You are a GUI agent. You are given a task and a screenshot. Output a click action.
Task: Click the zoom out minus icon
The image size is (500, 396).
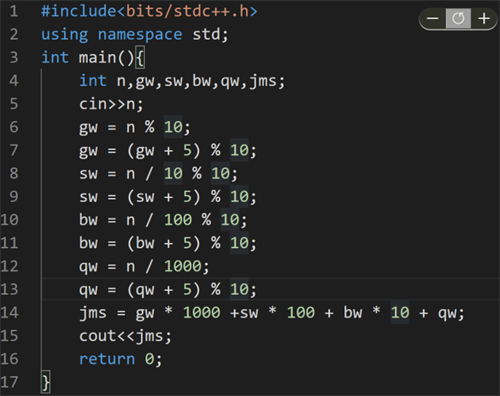433,18
